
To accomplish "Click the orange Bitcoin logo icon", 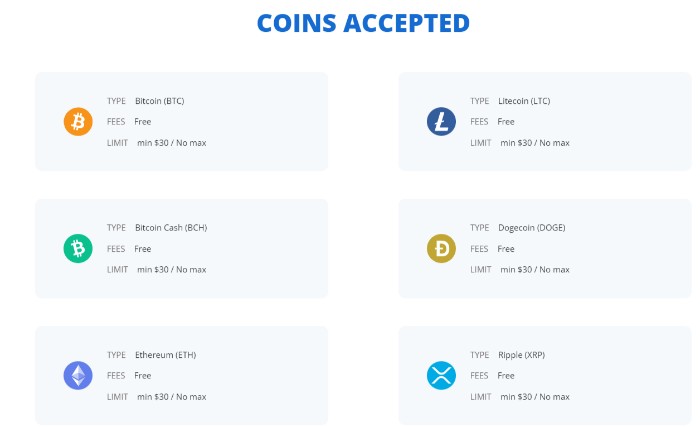I will (x=77, y=122).
